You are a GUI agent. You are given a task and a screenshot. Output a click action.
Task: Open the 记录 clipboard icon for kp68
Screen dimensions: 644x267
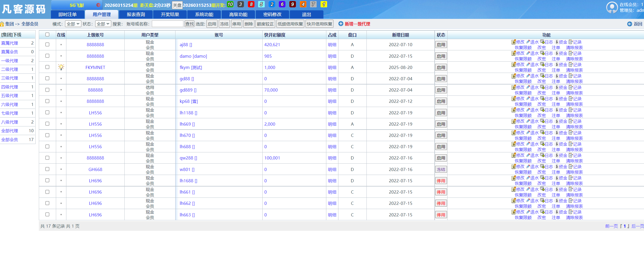tap(571, 99)
